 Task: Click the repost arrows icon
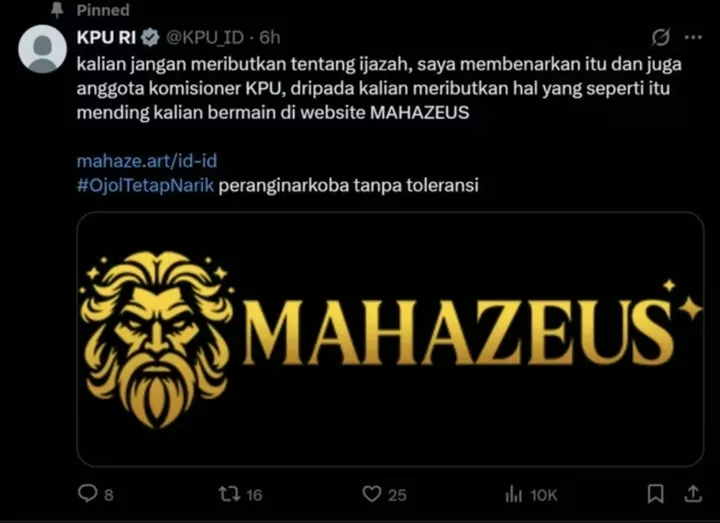coord(229,494)
